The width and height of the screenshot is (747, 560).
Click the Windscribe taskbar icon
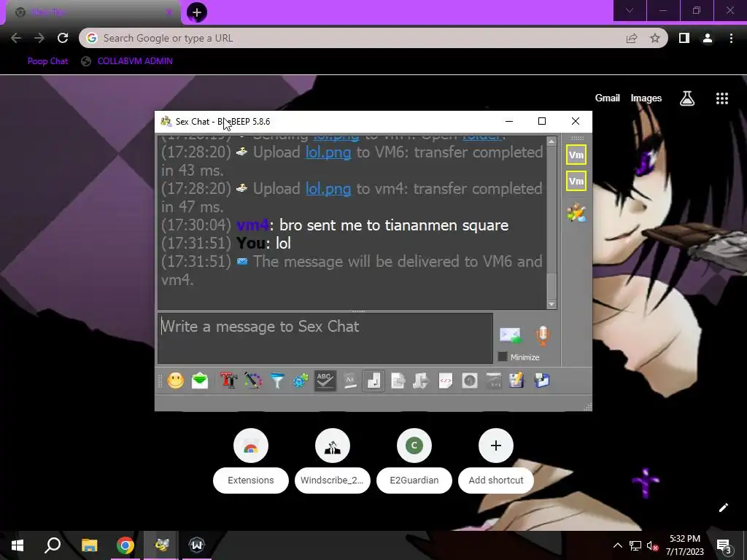pyautogui.click(x=197, y=545)
